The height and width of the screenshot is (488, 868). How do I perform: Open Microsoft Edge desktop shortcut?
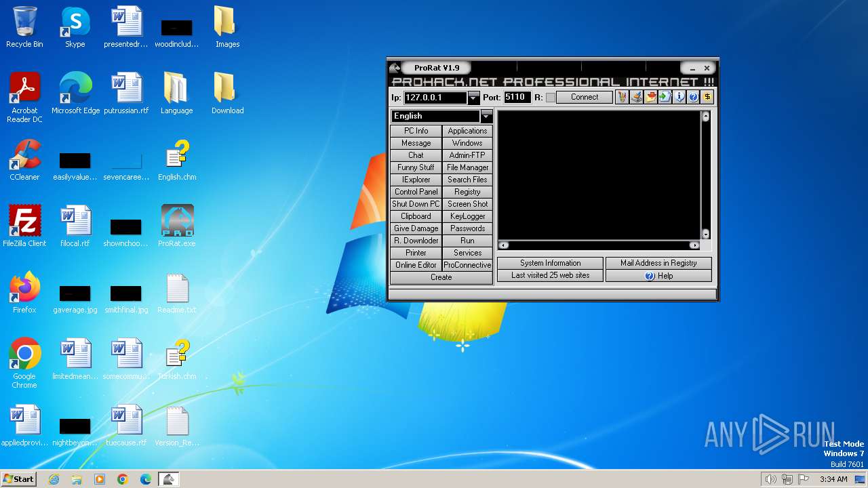click(x=75, y=94)
